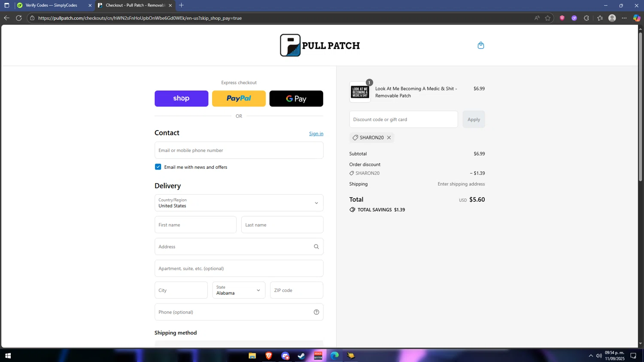
Task: Click the phone field help question icon
Action: [316, 312]
